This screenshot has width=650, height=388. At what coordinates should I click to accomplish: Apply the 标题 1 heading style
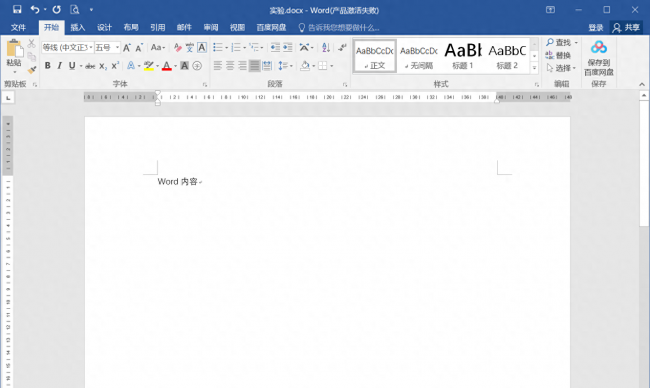pos(463,56)
